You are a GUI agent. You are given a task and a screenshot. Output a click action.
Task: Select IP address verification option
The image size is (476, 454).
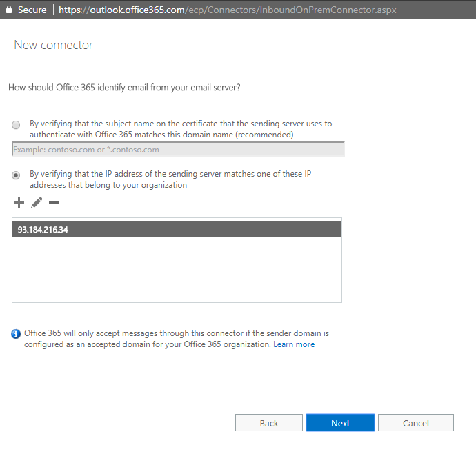(x=16, y=175)
